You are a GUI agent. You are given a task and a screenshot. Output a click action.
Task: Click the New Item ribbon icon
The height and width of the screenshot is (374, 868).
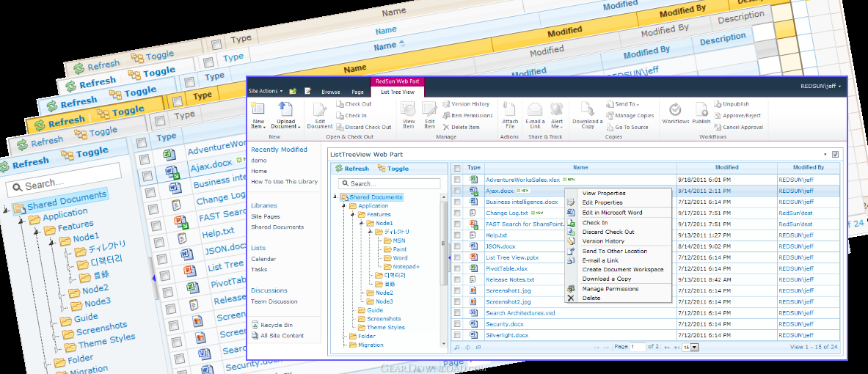pos(258,109)
